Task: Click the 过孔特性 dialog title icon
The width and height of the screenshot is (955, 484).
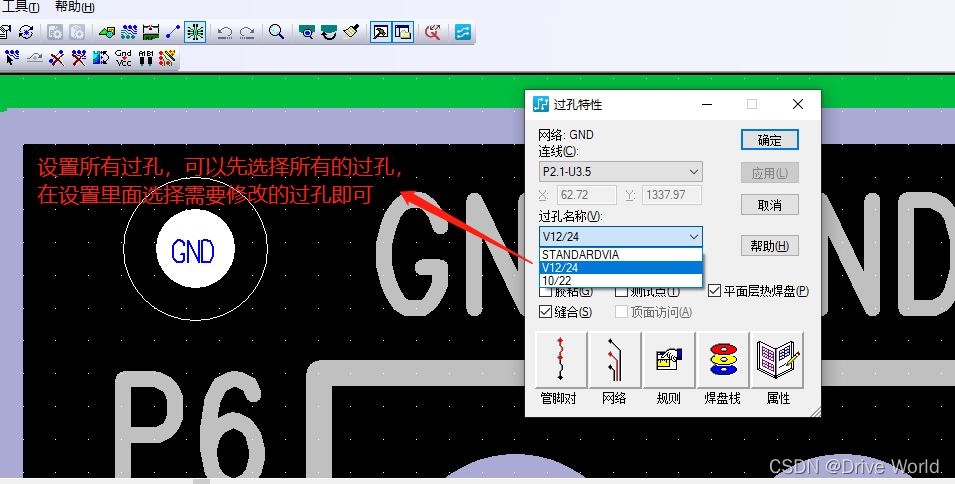Action: pos(540,104)
